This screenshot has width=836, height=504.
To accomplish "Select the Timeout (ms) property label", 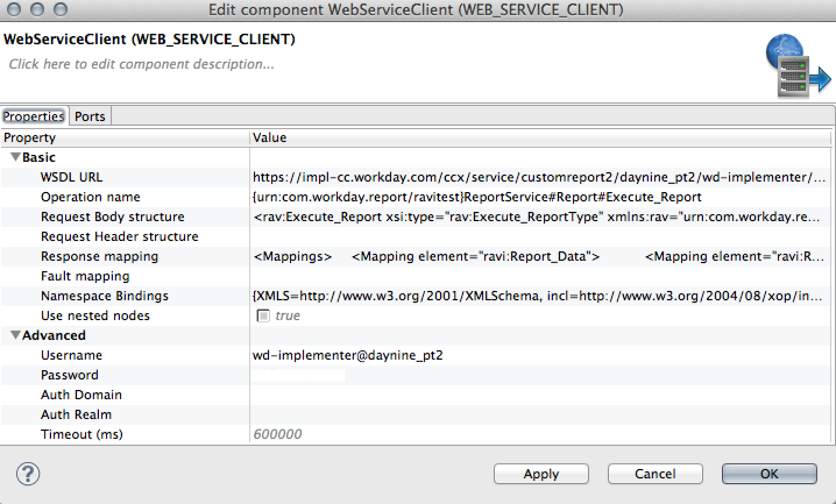I will pos(82,434).
